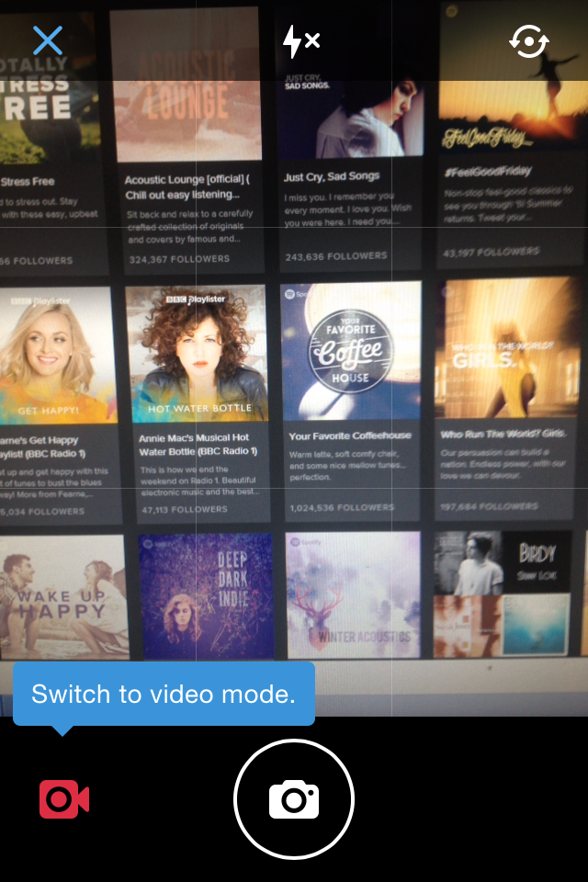
Task: Tap 'Annie Mac's Musical Hot Water Bottle' title
Action: coord(198,445)
